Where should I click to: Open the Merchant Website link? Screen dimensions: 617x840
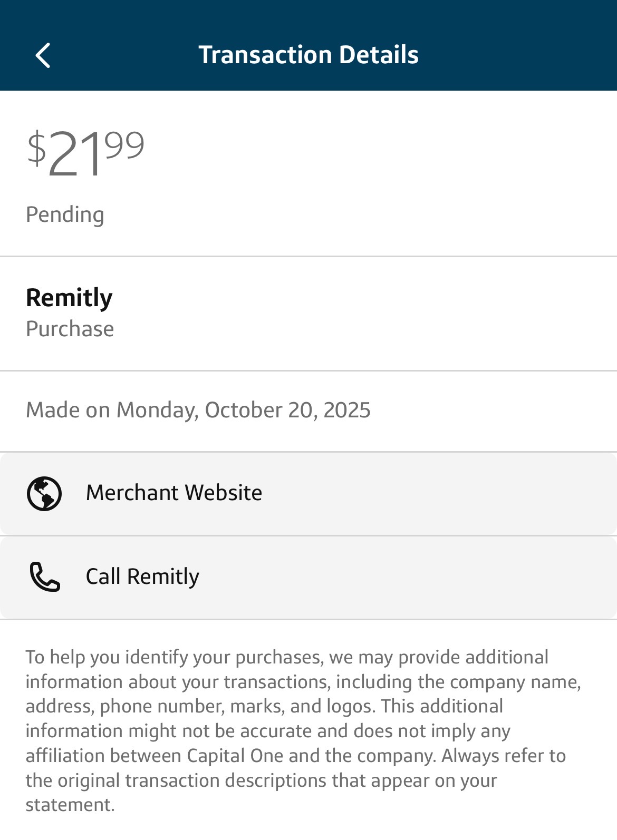pyautogui.click(x=174, y=493)
